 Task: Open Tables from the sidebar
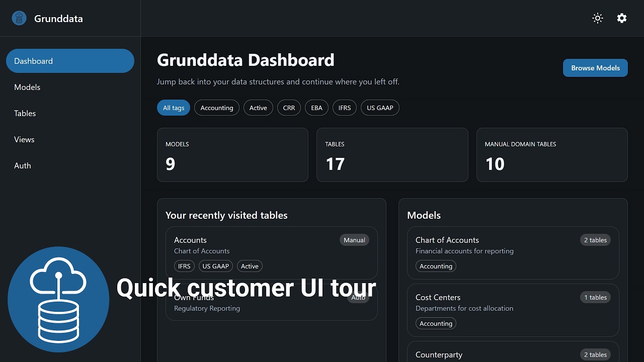[70, 113]
